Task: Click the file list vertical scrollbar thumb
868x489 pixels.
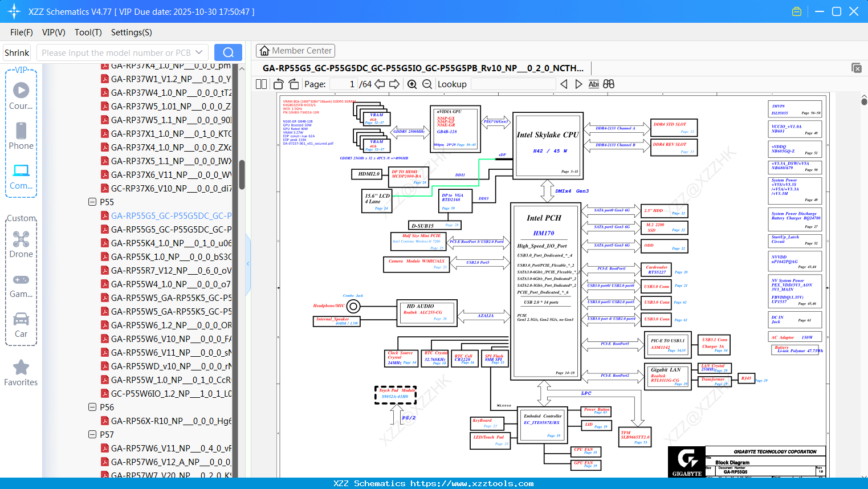Action: pos(242,174)
